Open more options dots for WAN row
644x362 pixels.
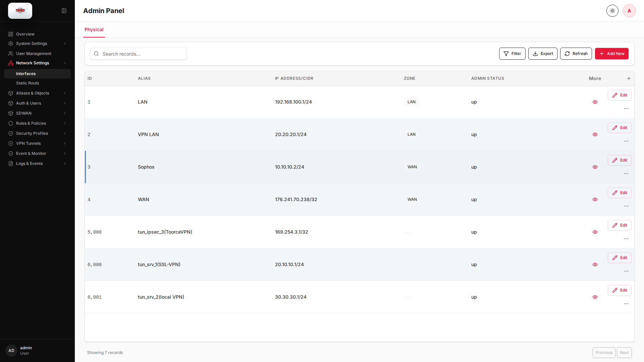(x=626, y=206)
